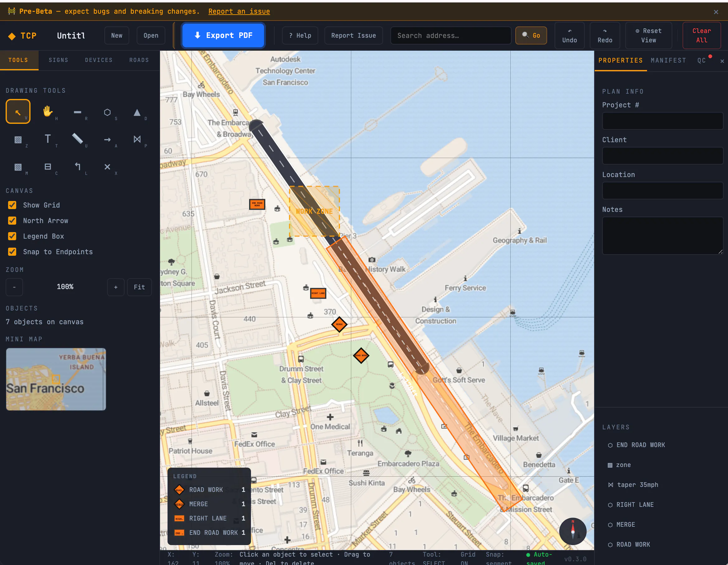Select the Taper bowtie tool (P)
Screen dimensions: 728x565
137,139
